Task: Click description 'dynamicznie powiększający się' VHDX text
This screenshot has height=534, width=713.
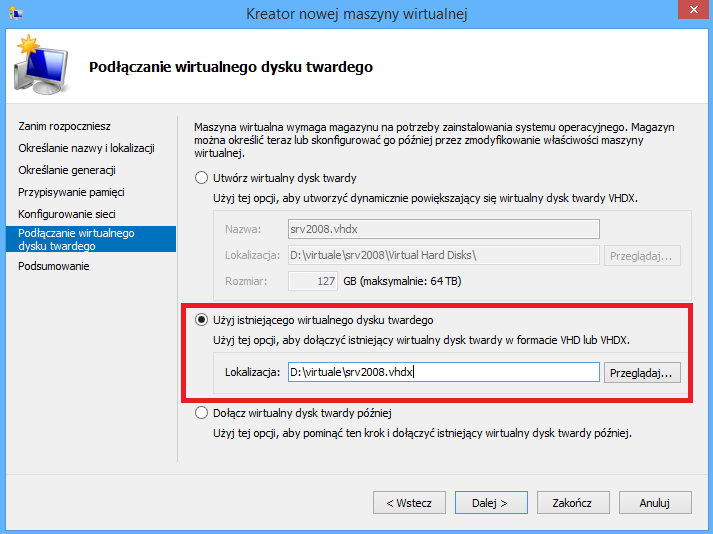Action: (425, 198)
